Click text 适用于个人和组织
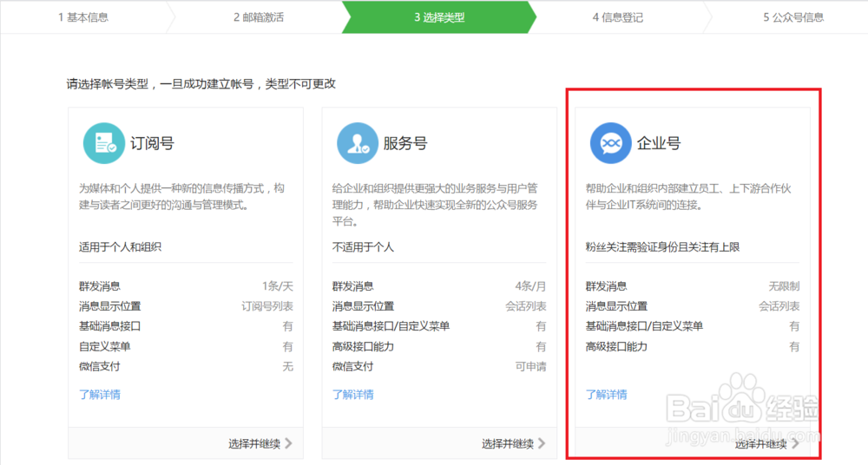The height and width of the screenshot is (465, 868). 120,247
